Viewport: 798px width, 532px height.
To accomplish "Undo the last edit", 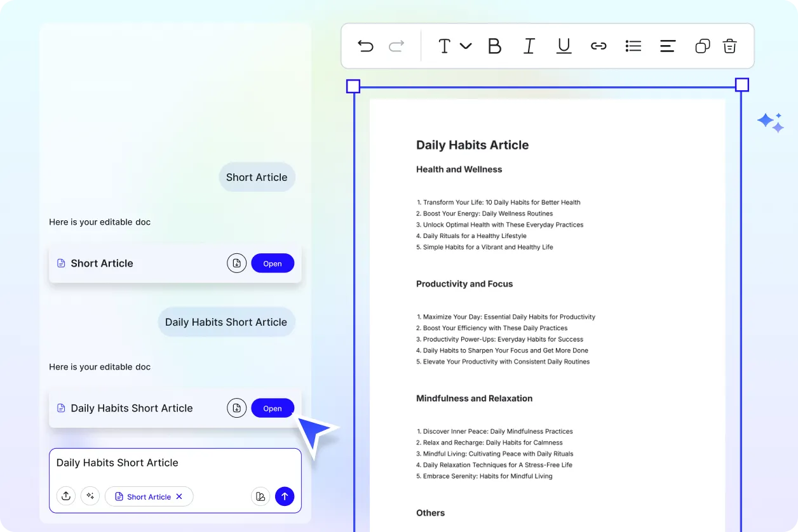I will point(365,46).
